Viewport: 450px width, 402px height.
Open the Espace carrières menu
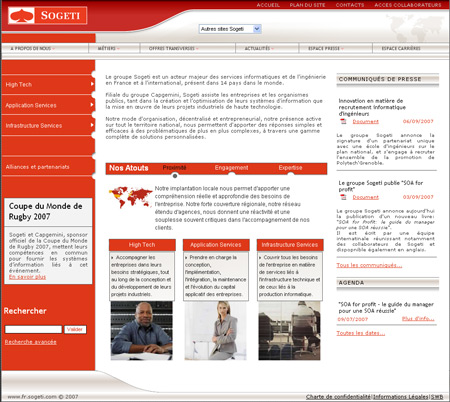401,48
